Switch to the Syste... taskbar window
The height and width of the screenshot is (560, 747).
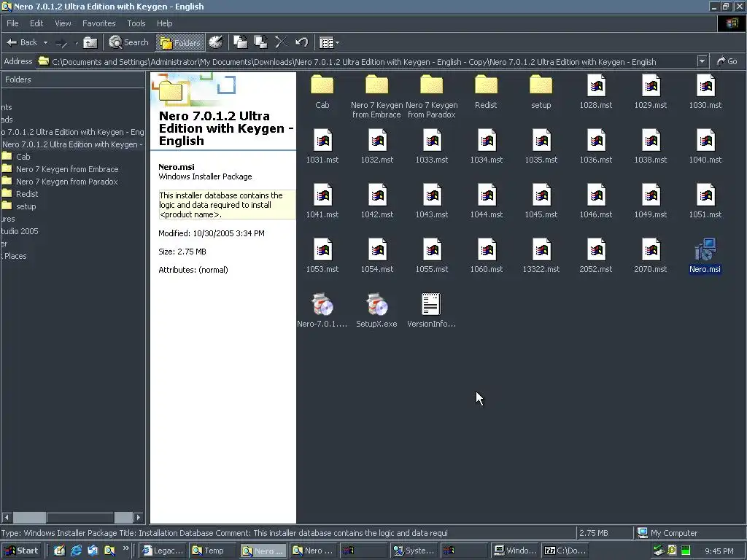(x=414, y=551)
